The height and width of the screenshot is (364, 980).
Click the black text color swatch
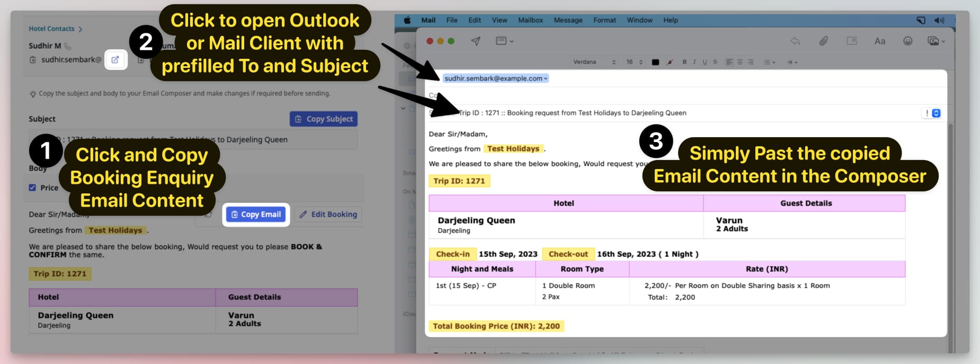point(655,62)
